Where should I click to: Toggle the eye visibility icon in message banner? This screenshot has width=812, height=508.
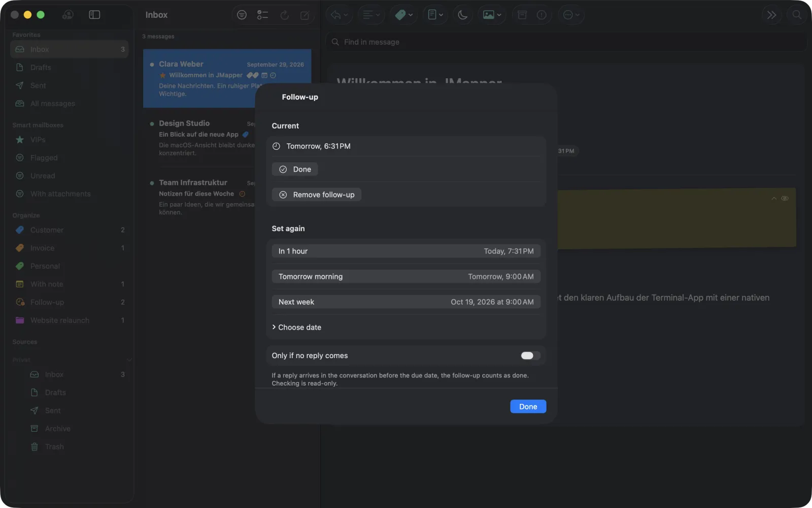pos(785,199)
